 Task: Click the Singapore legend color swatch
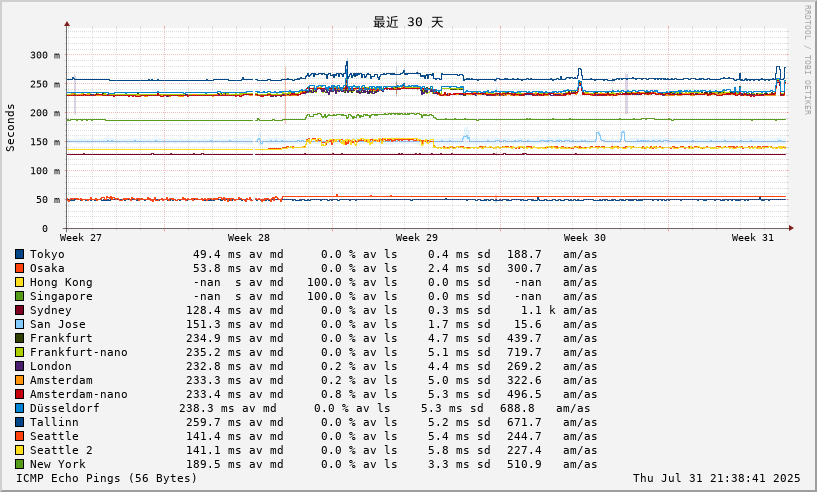pyautogui.click(x=19, y=297)
